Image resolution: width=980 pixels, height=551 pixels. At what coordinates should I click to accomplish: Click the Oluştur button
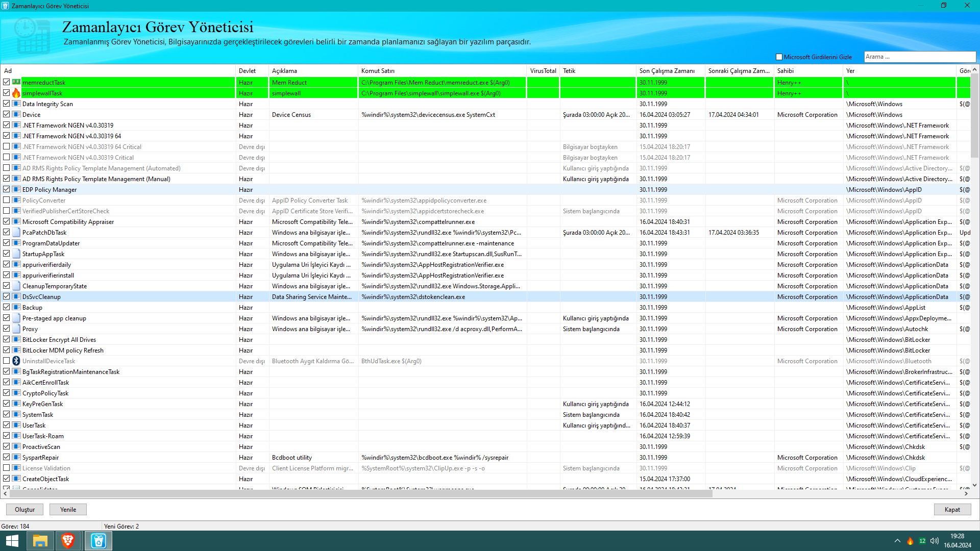(24, 510)
